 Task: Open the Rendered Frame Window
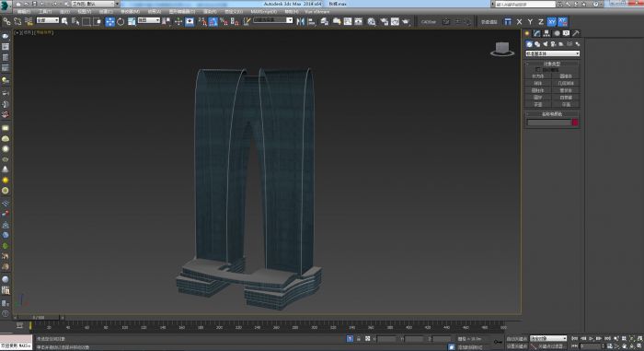(395, 21)
